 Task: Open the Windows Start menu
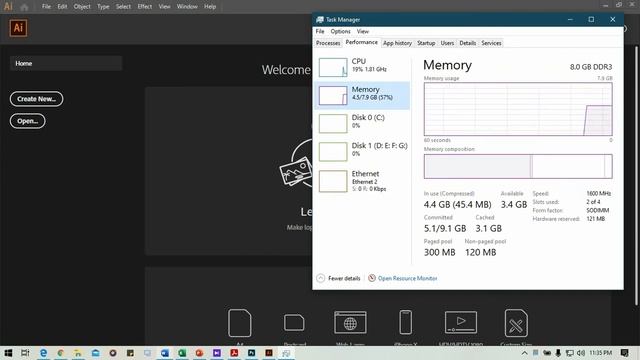pyautogui.click(x=8, y=353)
